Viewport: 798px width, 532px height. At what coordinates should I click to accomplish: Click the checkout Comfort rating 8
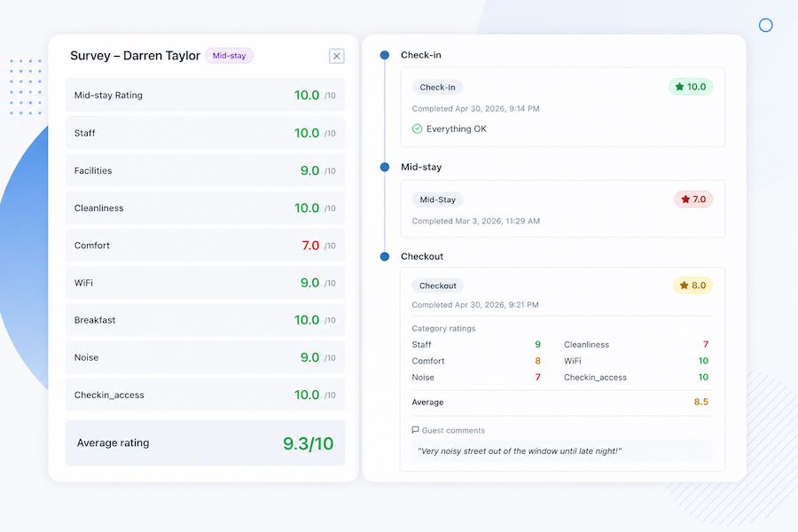coord(537,361)
